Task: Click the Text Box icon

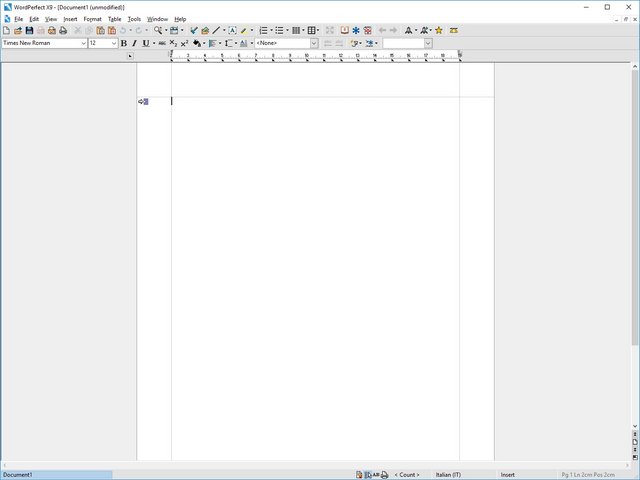Action: click(232, 31)
